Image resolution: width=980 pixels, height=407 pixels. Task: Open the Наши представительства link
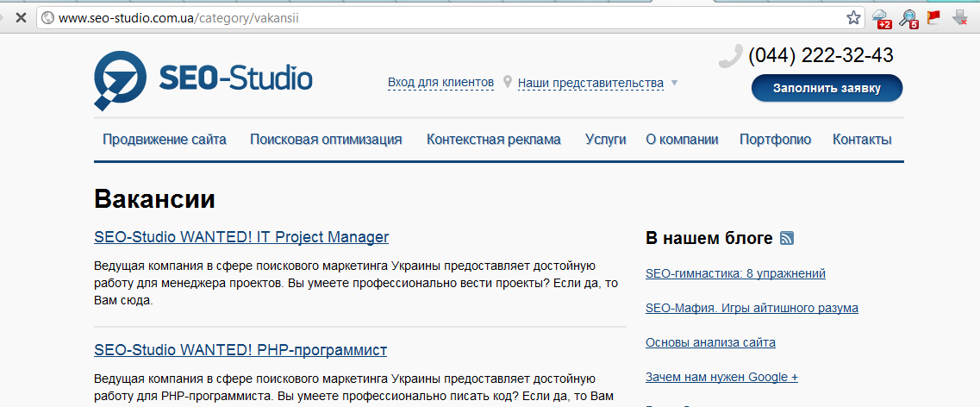[x=590, y=83]
